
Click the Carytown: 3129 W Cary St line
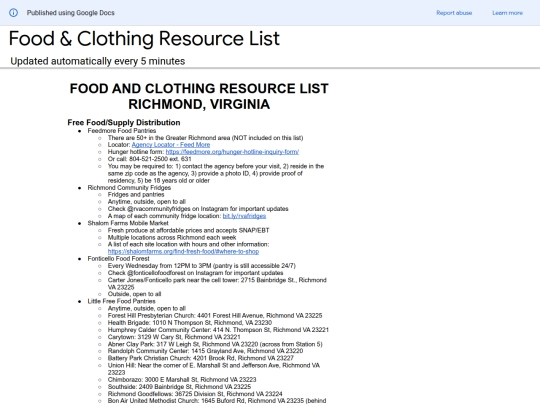(x=174, y=337)
